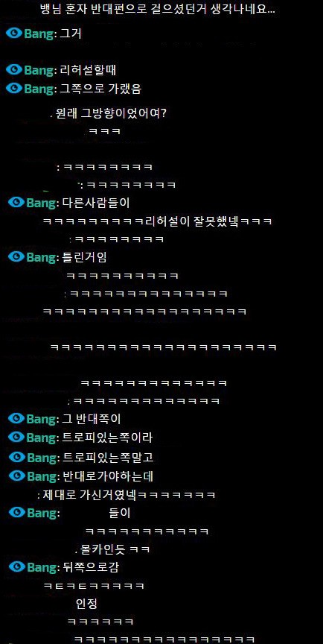Click the eye icon beside "그쪽으로 가랬음"
This screenshot has width=323, height=644.
coord(14,88)
